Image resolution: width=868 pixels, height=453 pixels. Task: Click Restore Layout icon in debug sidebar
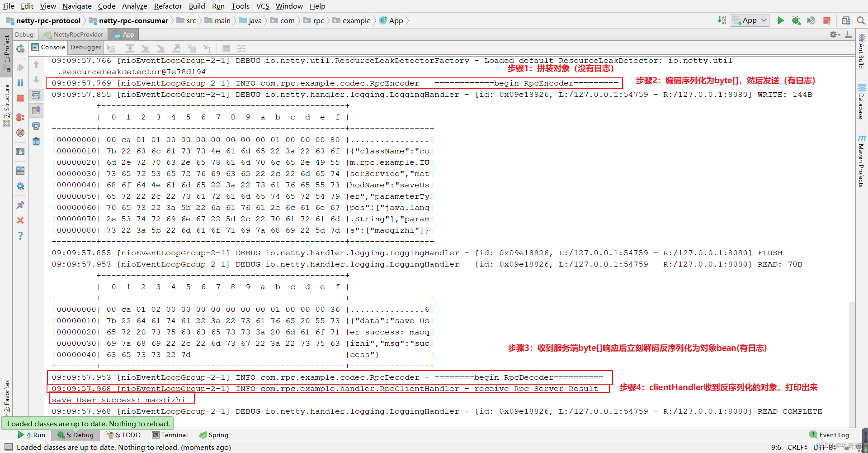20,171
